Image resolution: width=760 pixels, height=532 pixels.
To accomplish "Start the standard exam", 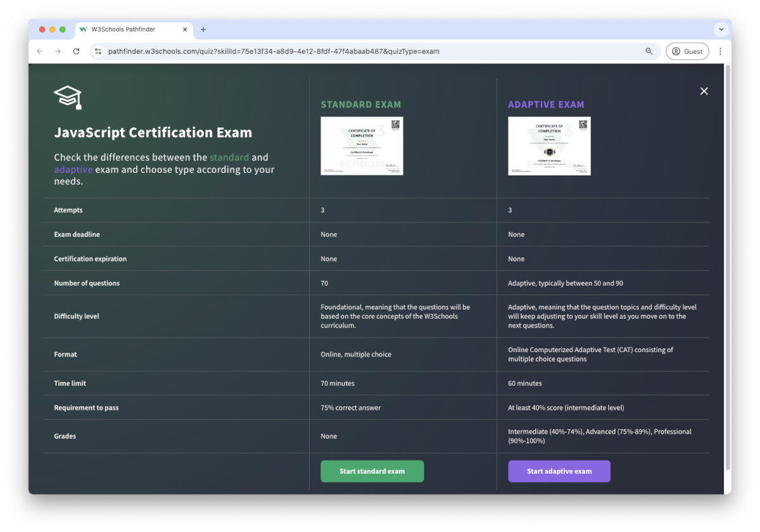I will (x=372, y=471).
